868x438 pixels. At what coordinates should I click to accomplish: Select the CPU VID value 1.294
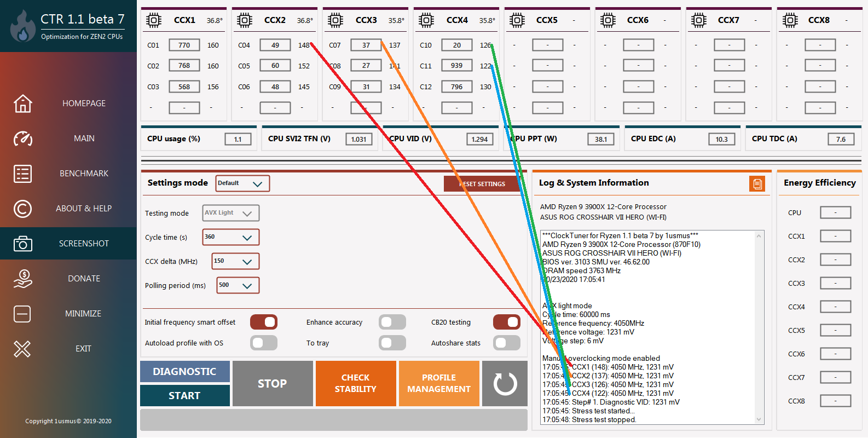480,139
